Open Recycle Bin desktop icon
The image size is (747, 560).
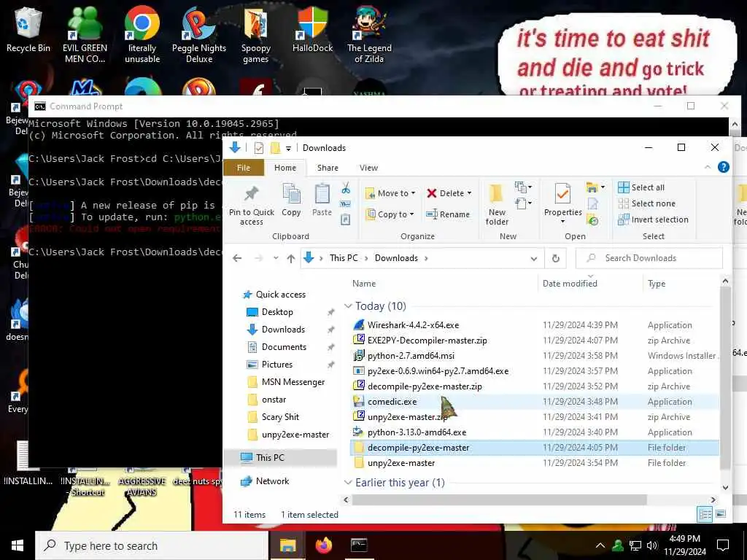(28, 28)
